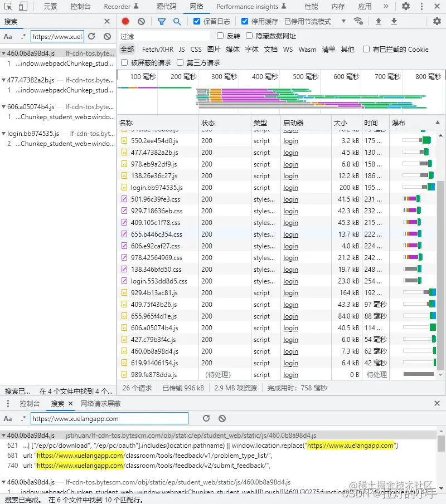Focus the 过滤 filter input
This screenshot has height=504, width=446.
click(x=164, y=36)
